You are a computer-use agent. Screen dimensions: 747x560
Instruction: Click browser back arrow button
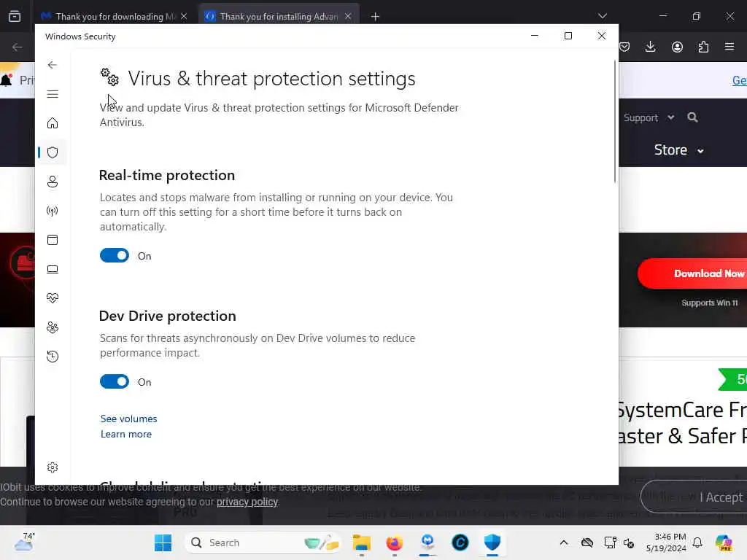(x=18, y=47)
